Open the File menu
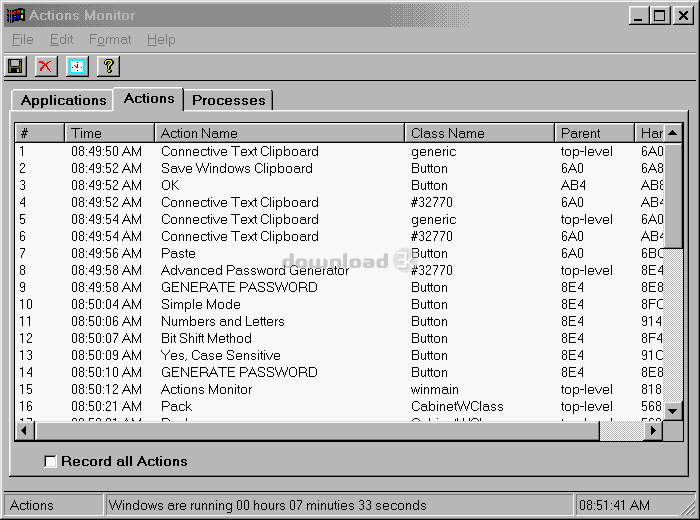The height and width of the screenshot is (520, 700). pos(22,40)
